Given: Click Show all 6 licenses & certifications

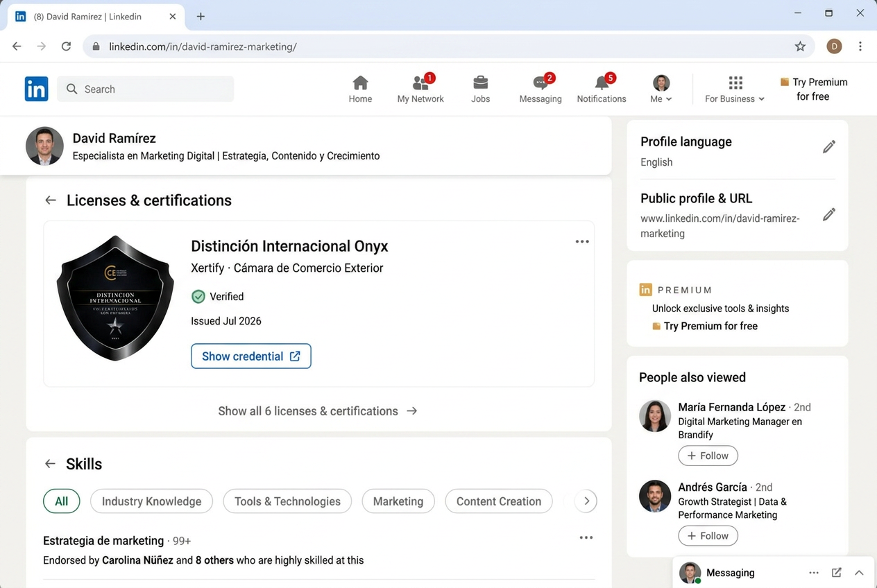Looking at the screenshot, I should (318, 411).
